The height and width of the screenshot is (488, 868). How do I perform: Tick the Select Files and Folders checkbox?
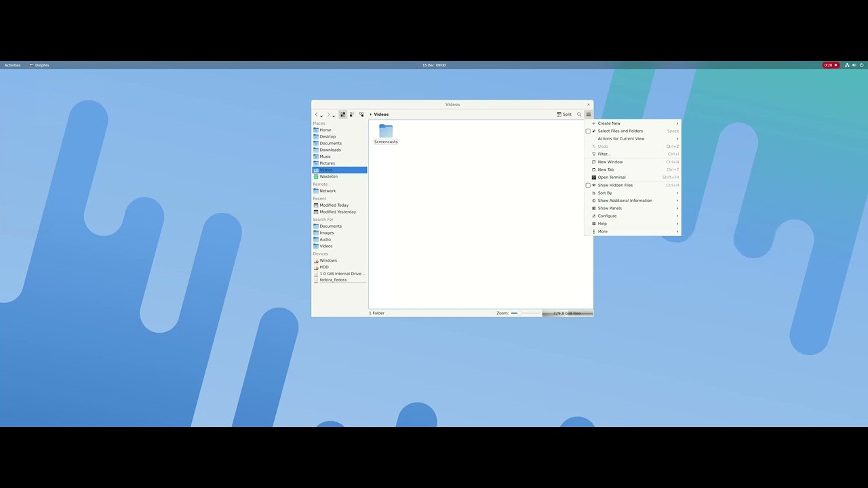(588, 131)
